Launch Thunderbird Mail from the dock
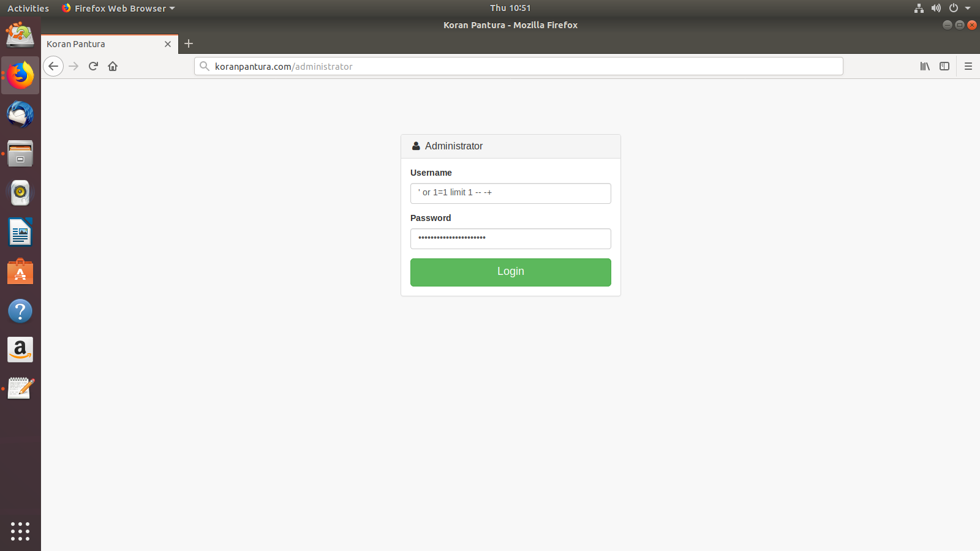Screen dimensions: 980x551 point(20,114)
